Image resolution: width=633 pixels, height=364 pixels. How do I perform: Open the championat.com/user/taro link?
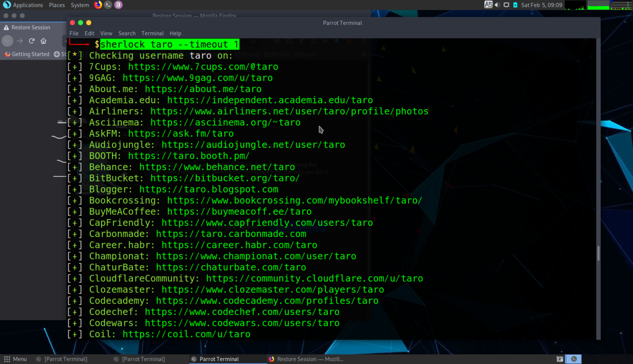[x=256, y=256]
